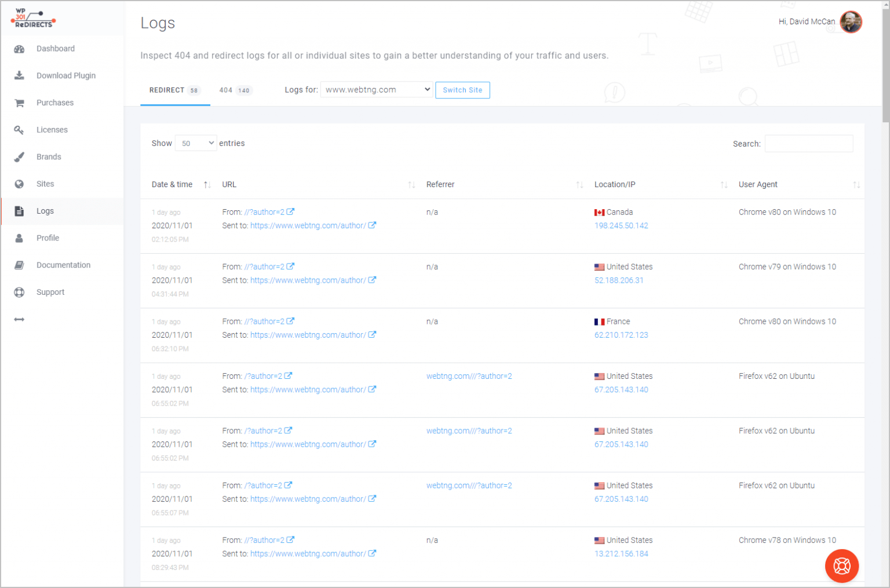The width and height of the screenshot is (890, 588).
Task: Open the www.webtng.com site selector dropdown
Action: [x=376, y=89]
